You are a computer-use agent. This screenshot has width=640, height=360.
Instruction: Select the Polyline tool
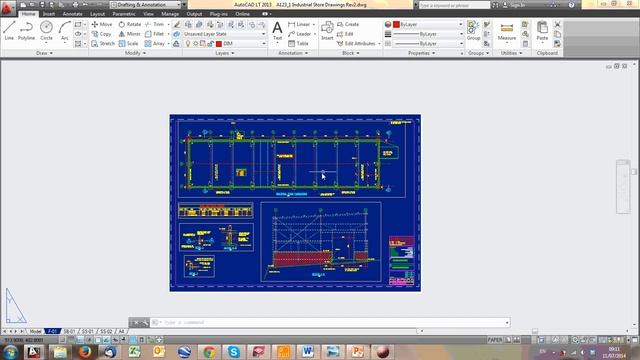pyautogui.click(x=26, y=31)
